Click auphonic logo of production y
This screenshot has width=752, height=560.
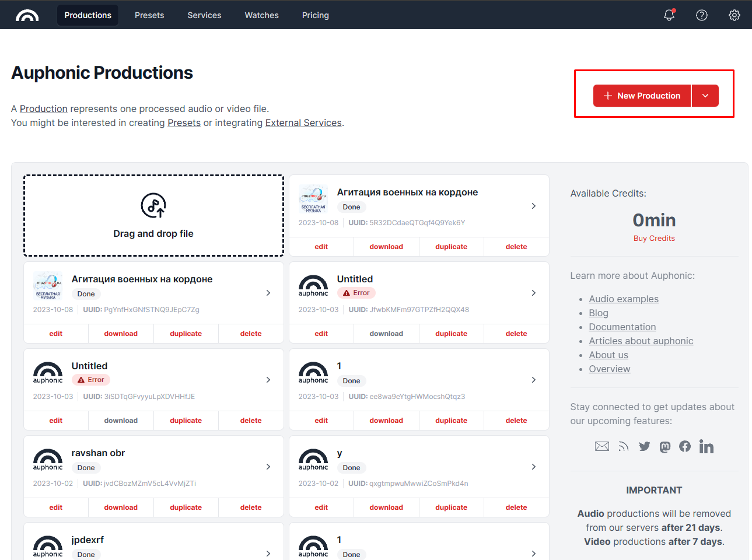[313, 460]
